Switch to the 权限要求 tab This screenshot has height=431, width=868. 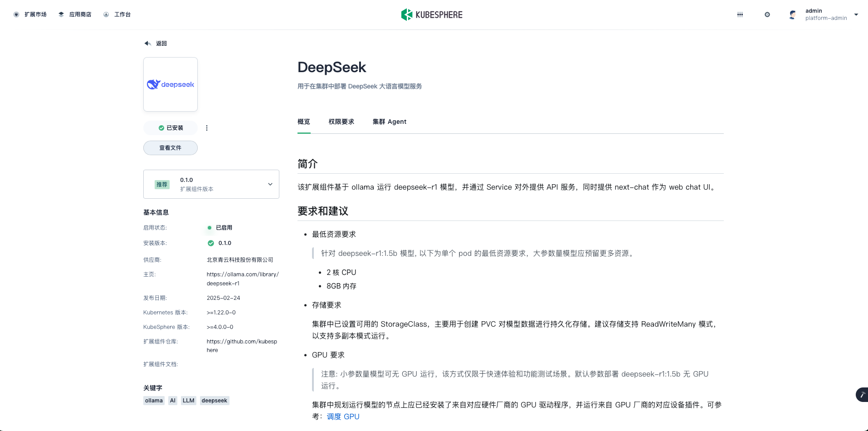pyautogui.click(x=341, y=122)
